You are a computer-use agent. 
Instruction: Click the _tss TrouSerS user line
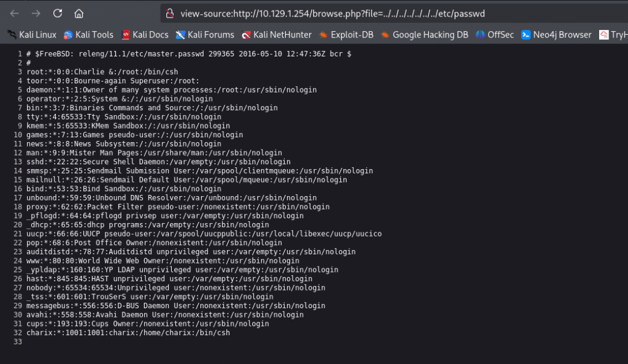(150, 297)
